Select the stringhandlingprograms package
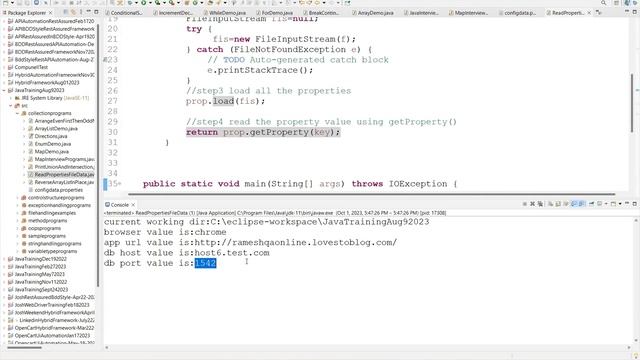640x360 pixels. [x=55, y=244]
